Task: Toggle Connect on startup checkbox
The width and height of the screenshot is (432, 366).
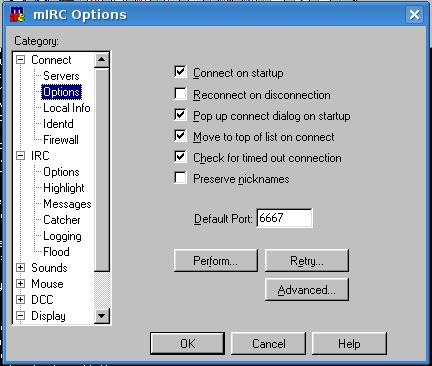Action: [x=180, y=72]
